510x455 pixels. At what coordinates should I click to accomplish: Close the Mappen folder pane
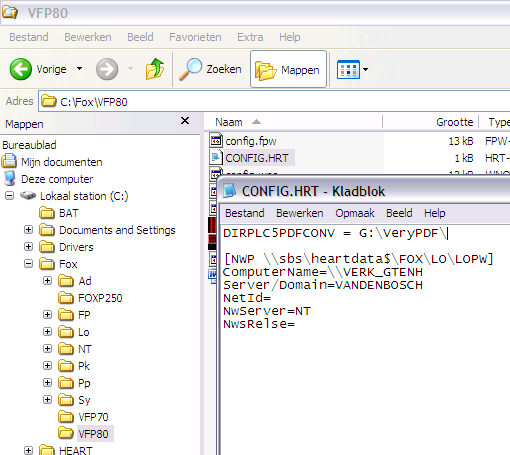(185, 121)
